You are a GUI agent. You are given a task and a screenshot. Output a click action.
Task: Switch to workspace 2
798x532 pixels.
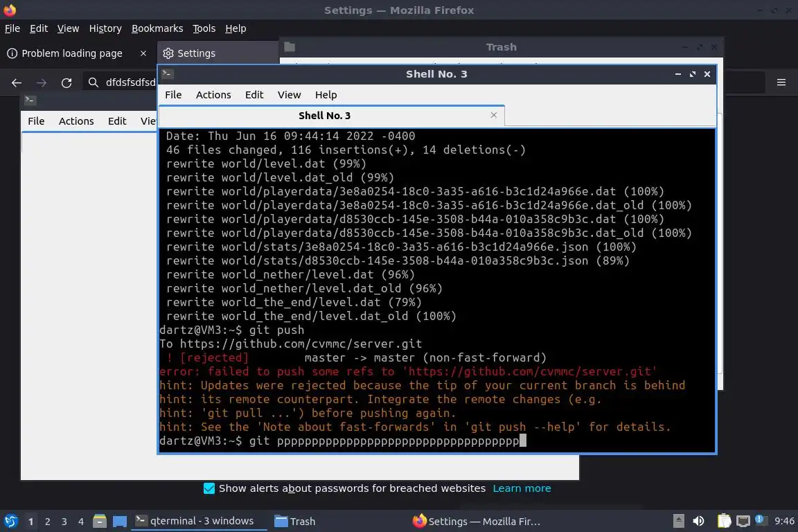tap(47, 522)
